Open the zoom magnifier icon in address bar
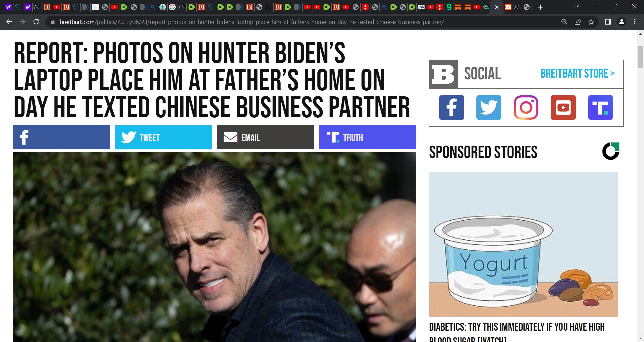The image size is (644, 342). (564, 22)
